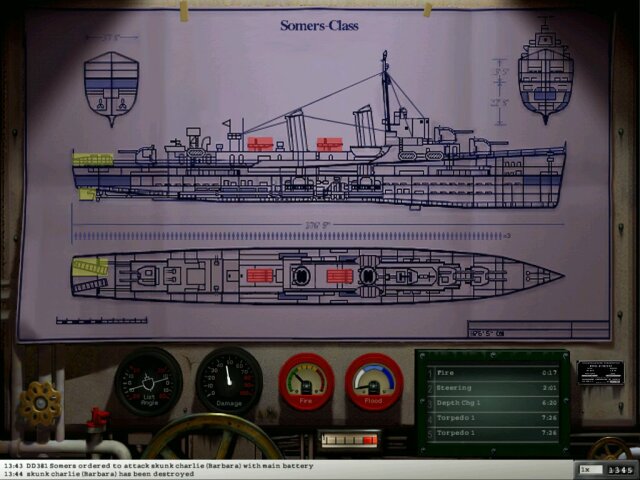Click the metal nameplate beside damage list
The image size is (640, 480).
pos(600,372)
